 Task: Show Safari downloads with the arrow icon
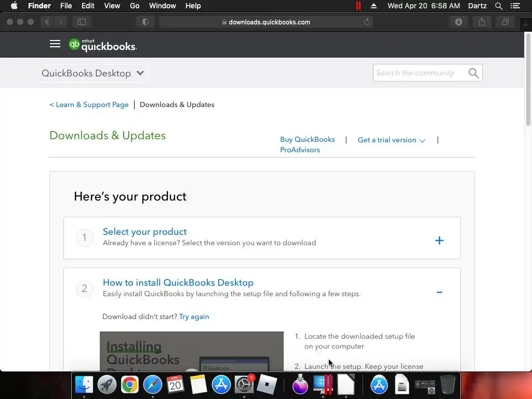pyautogui.click(x=459, y=22)
